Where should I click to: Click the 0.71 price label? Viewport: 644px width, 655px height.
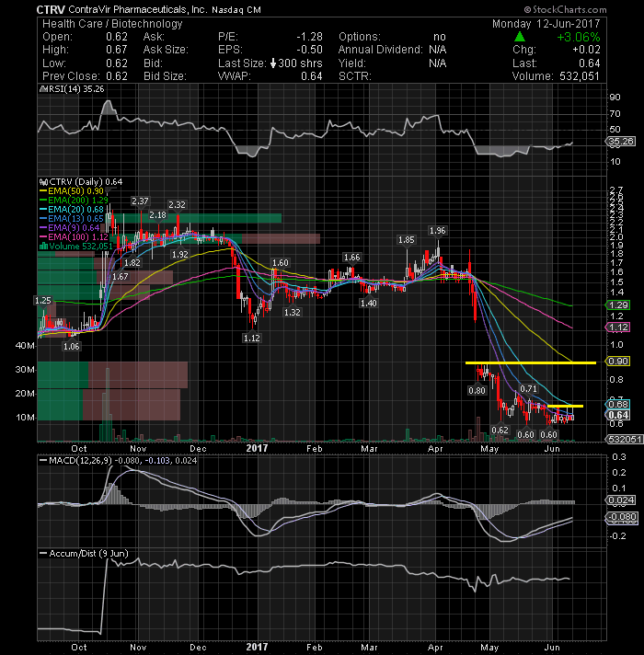[528, 389]
